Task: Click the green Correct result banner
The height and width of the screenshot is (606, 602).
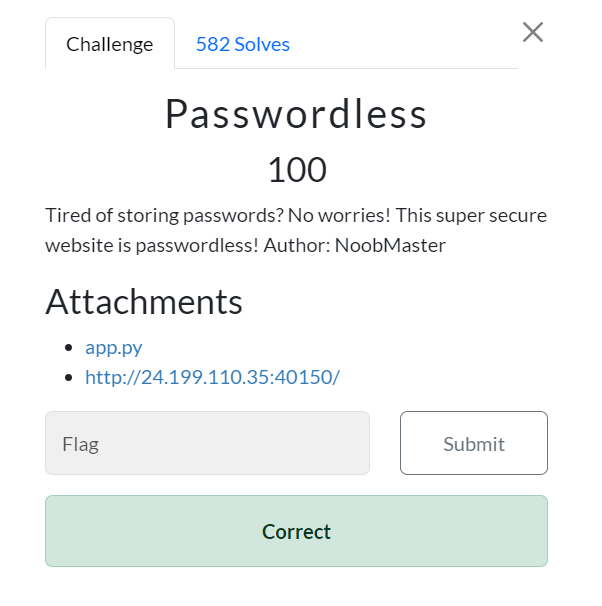Action: coord(296,531)
